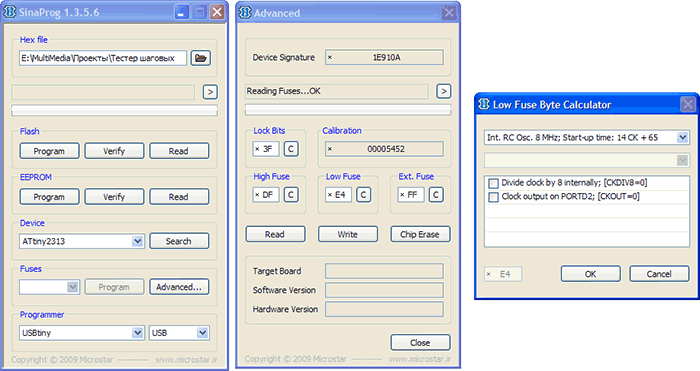Click the Target Board field

click(x=384, y=271)
